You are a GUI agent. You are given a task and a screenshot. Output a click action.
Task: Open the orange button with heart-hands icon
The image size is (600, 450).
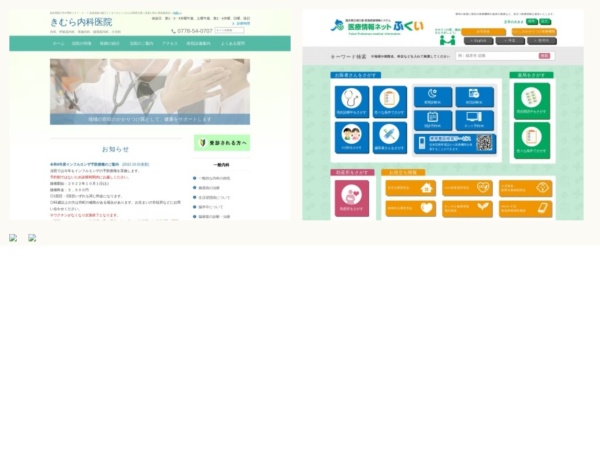point(467,188)
